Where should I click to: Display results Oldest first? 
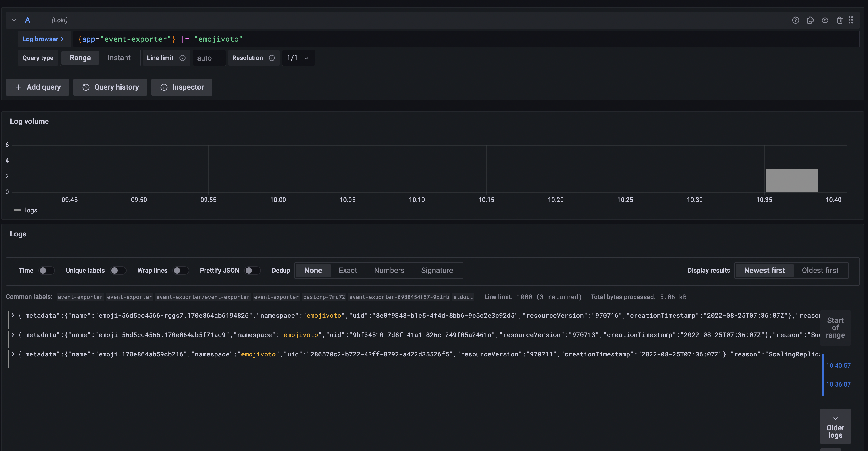[820, 271]
